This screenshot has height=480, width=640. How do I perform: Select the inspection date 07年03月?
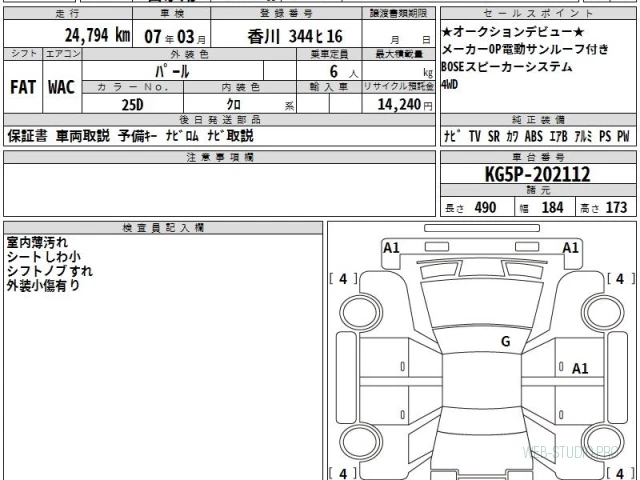click(x=175, y=37)
